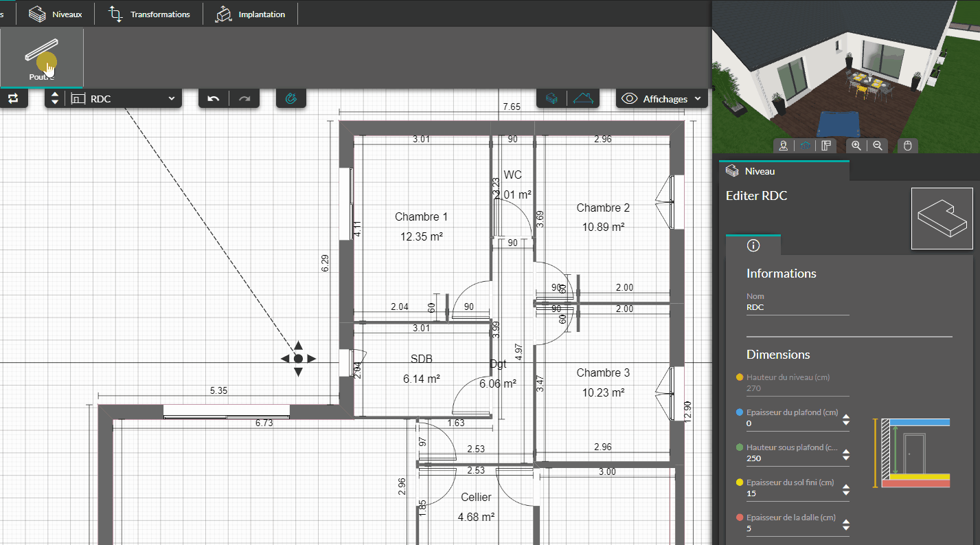The image size is (980, 545).
Task: Zoom in on the 3D view
Action: [x=856, y=146]
